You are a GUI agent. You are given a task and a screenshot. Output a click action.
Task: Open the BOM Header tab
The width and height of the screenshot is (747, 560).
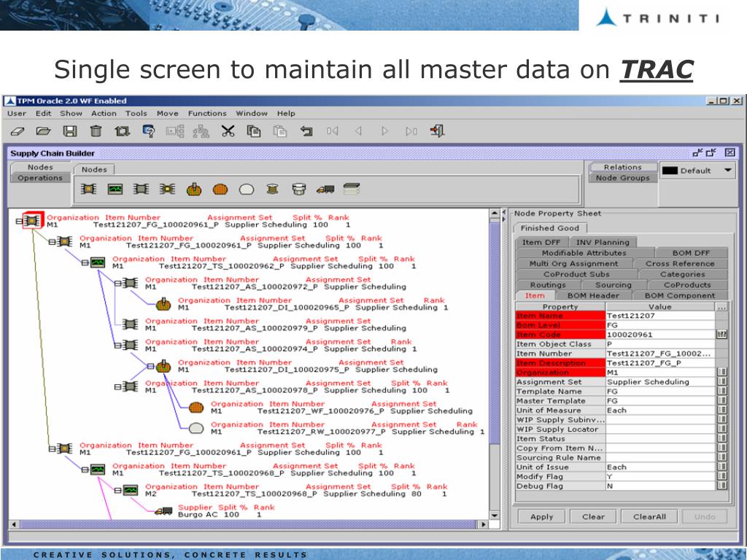coord(593,296)
